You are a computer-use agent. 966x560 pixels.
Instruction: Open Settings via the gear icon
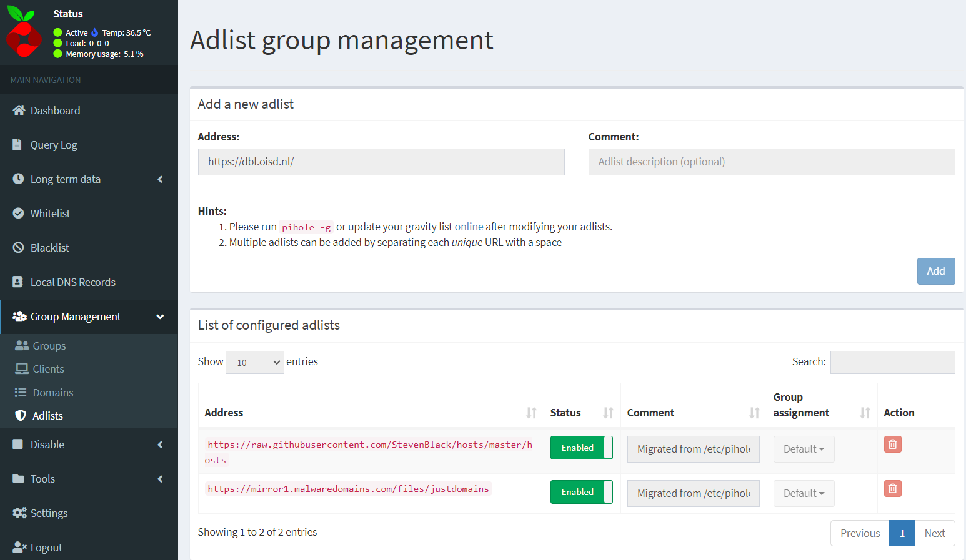tap(18, 513)
